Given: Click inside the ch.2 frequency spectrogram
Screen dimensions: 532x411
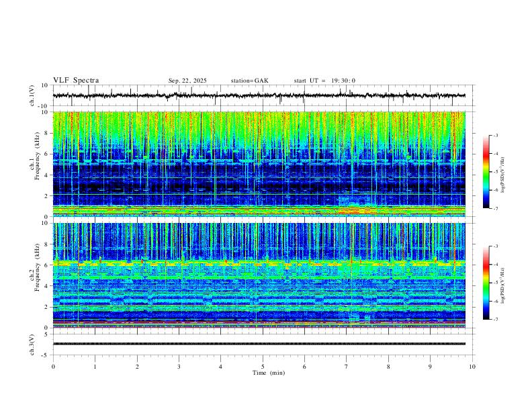Looking at the screenshot, I should click(x=259, y=275).
